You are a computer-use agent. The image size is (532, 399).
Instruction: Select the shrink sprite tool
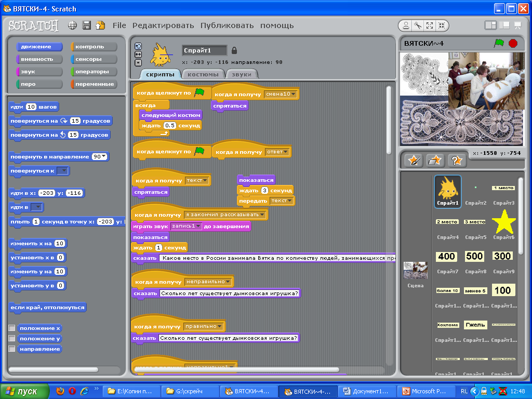click(x=441, y=25)
